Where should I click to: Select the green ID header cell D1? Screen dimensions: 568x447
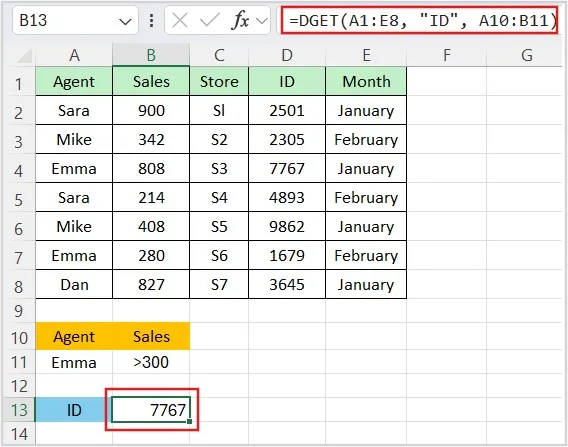point(287,82)
